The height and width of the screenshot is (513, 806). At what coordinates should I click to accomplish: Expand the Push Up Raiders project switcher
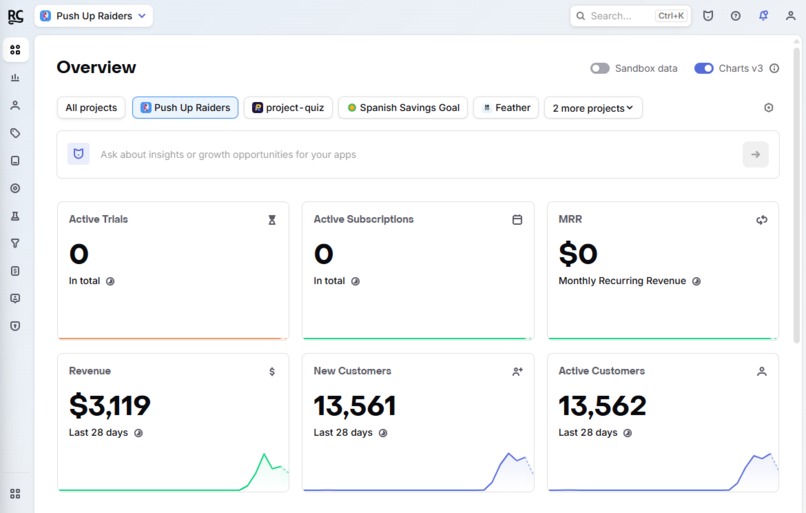(94, 16)
